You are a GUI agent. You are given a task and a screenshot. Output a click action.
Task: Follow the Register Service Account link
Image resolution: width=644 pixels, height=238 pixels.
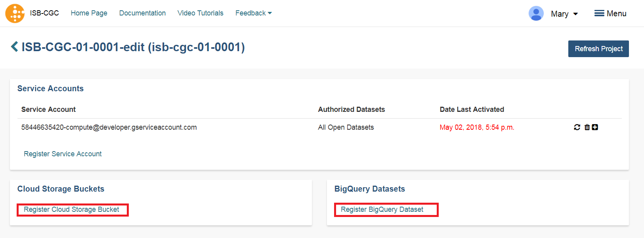[x=63, y=154]
